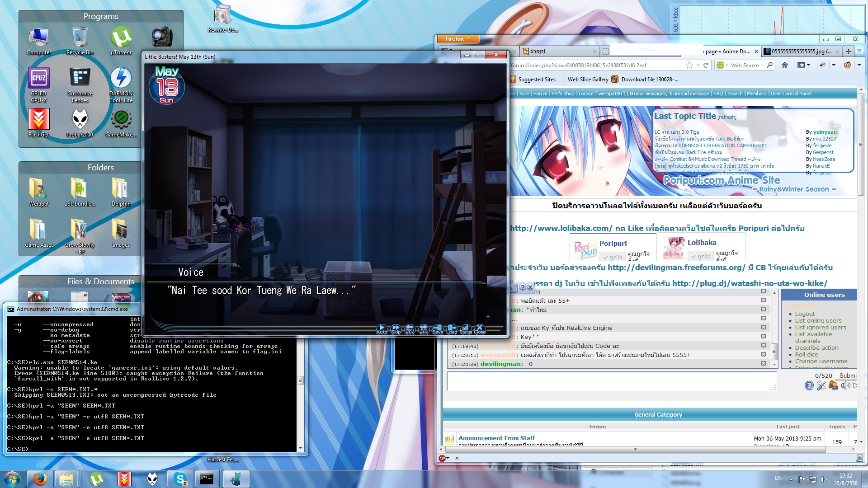Screen dimensions: 868x488
Task: Open the game Load menu
Action: click(452, 329)
